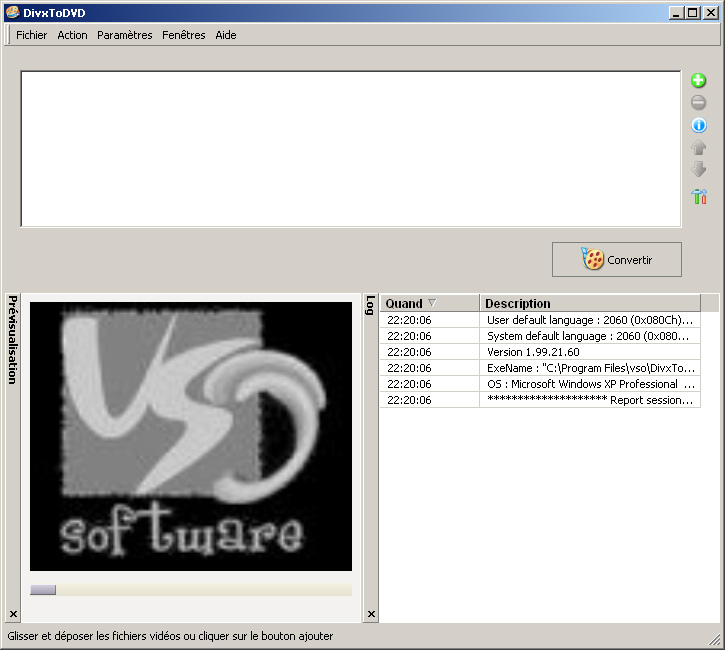Image resolution: width=725 pixels, height=650 pixels.
Task: Open settings via the tools icon
Action: tap(699, 196)
